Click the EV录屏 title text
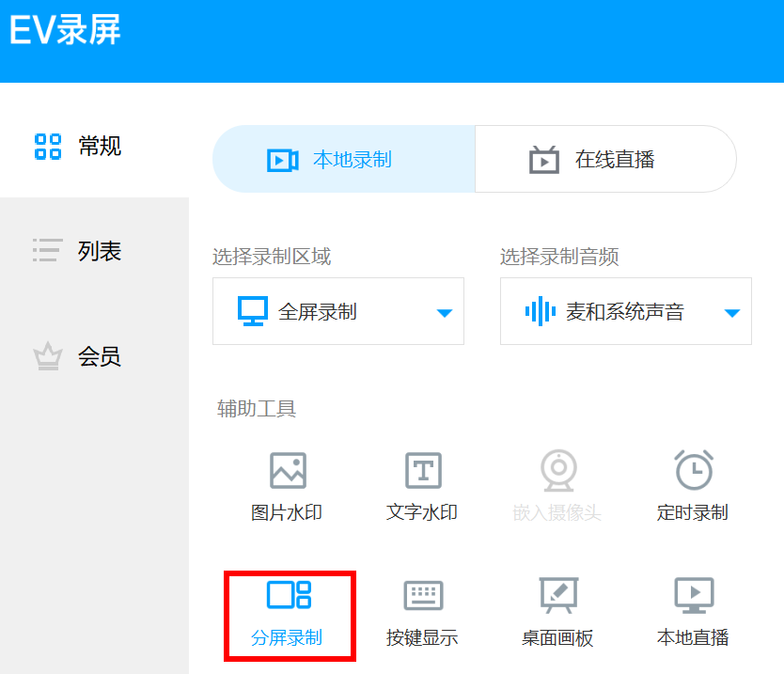This screenshot has width=784, height=674. click(x=65, y=30)
